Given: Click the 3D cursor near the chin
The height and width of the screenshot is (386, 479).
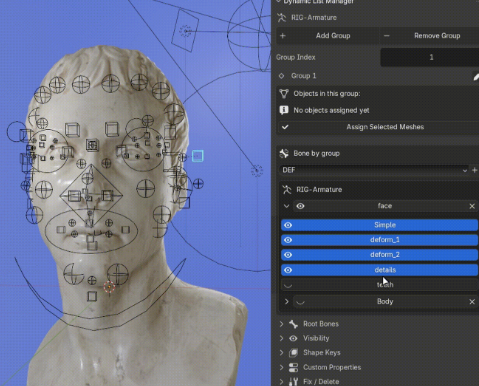Looking at the screenshot, I should 109,286.
